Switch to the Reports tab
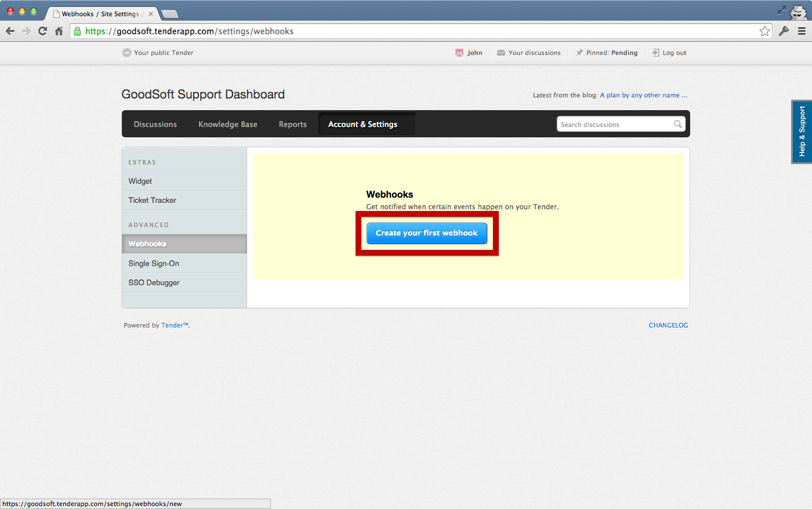 point(293,124)
